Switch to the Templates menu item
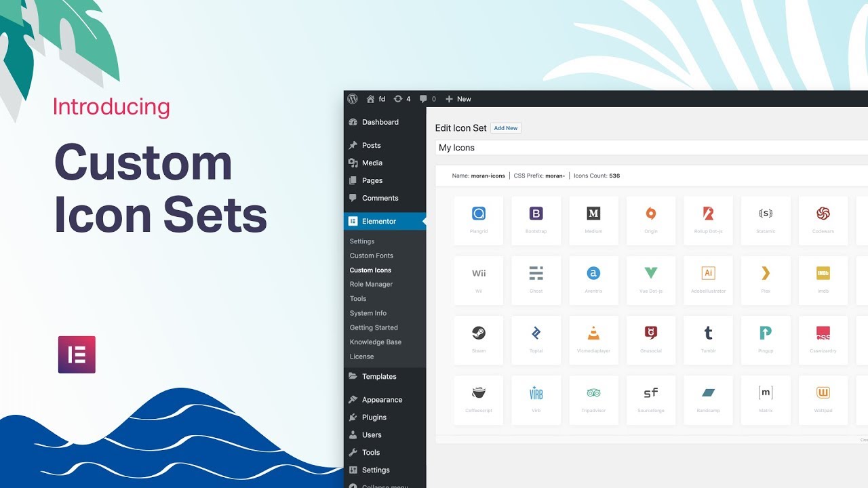 click(x=380, y=376)
